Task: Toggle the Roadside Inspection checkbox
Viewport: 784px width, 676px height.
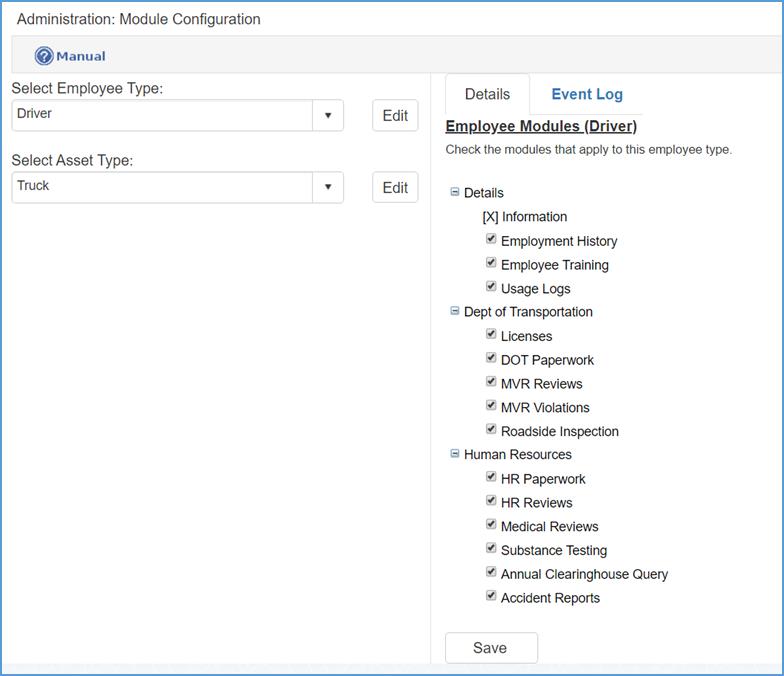Action: [491, 430]
